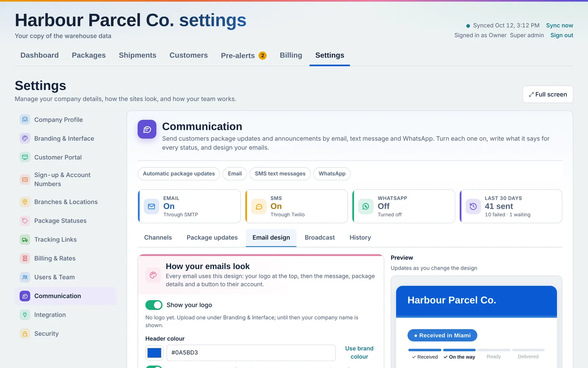
Task: Open the Packages navigation tab
Action: pos(89,55)
